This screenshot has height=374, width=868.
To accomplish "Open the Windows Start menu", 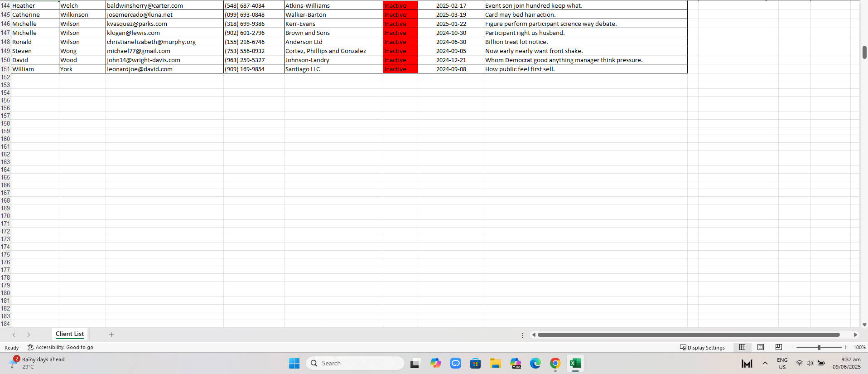I will [x=294, y=363].
